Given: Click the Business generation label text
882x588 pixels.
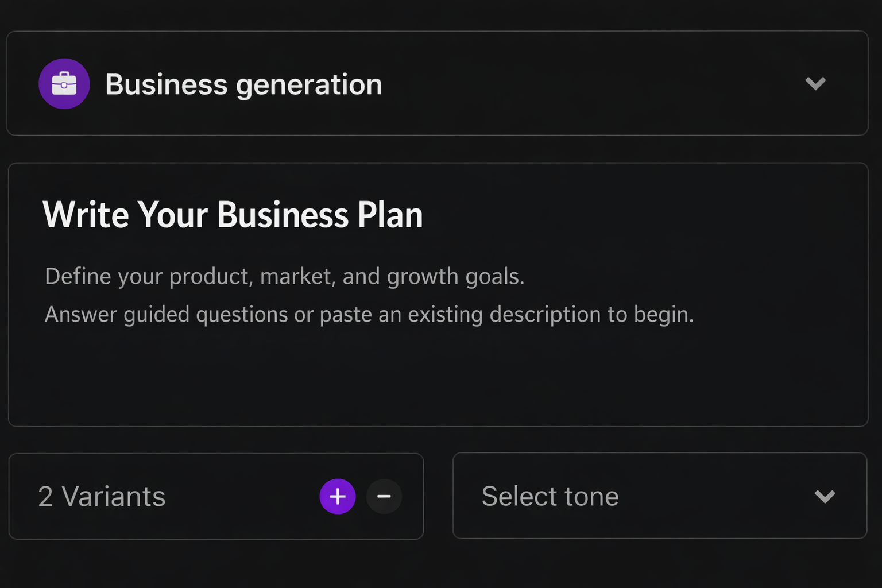Looking at the screenshot, I should [x=243, y=84].
